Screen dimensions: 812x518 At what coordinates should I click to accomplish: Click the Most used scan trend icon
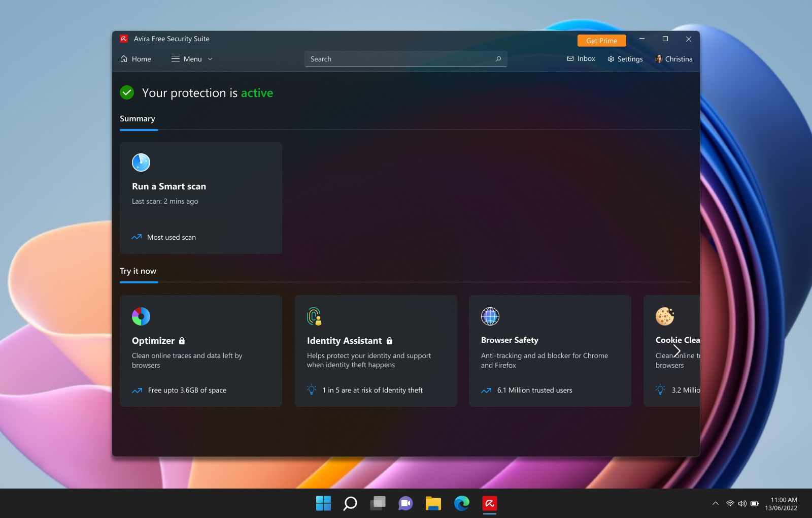tap(137, 237)
